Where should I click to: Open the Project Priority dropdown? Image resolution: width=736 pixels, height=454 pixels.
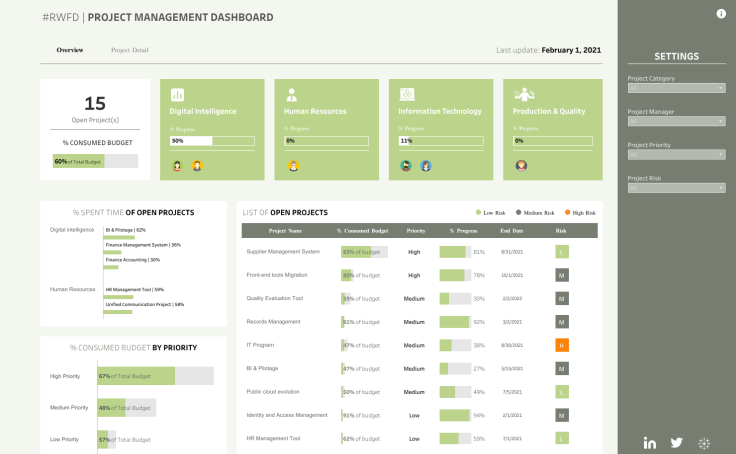click(676, 154)
